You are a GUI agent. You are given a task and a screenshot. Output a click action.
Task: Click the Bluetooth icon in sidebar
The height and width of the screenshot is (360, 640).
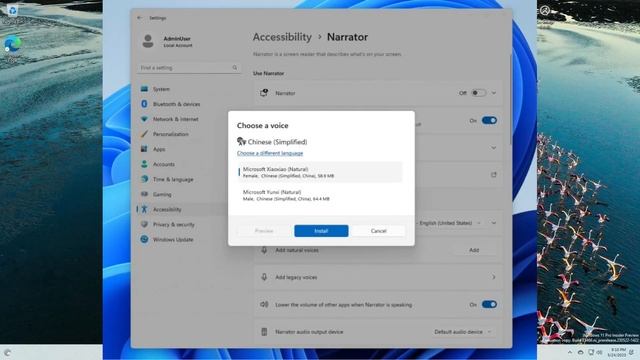[144, 104]
